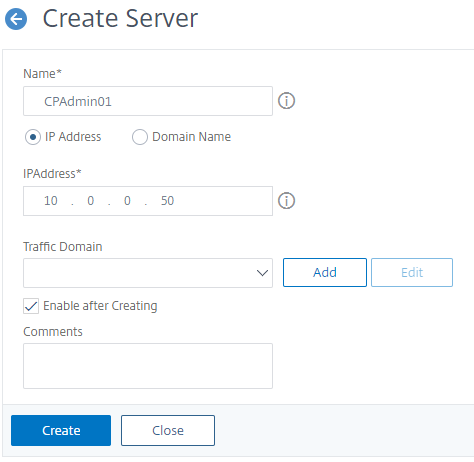474x462 pixels.
Task: Edit the selected traffic domain
Action: coord(412,273)
